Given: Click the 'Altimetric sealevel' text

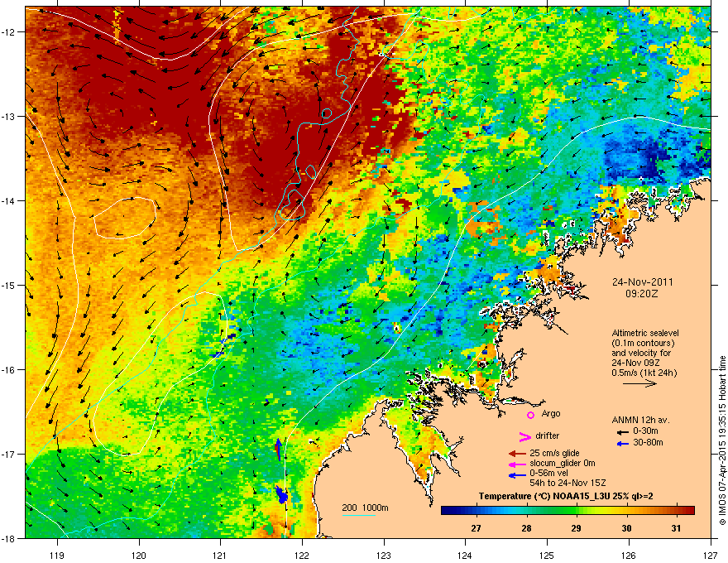Looking at the screenshot, I should click(645, 333).
